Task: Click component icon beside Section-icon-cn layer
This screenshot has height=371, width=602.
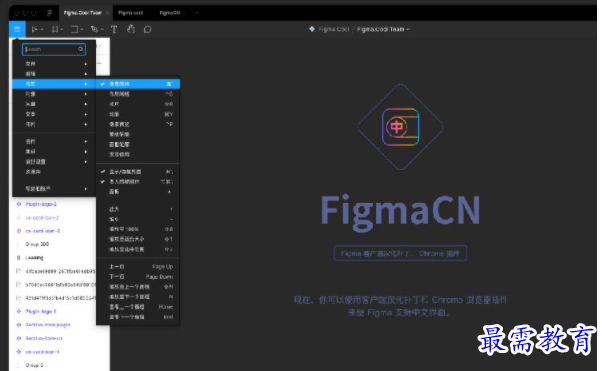Action: click(19, 338)
